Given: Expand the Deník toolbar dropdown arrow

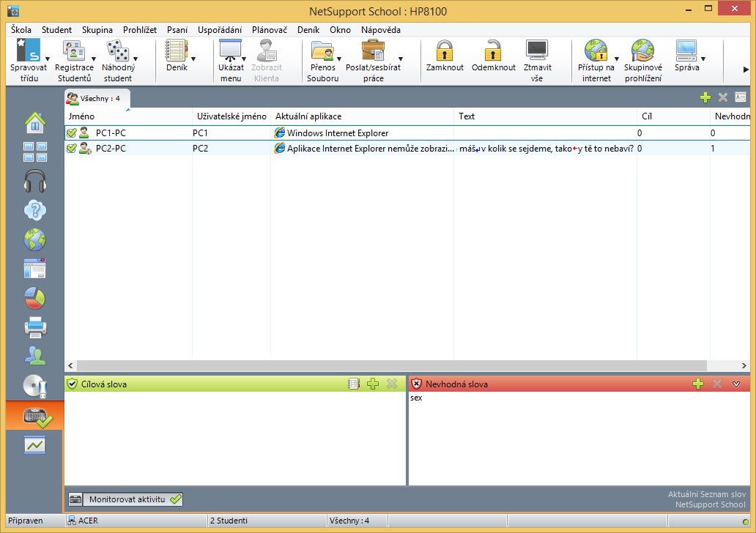Looking at the screenshot, I should (x=193, y=59).
